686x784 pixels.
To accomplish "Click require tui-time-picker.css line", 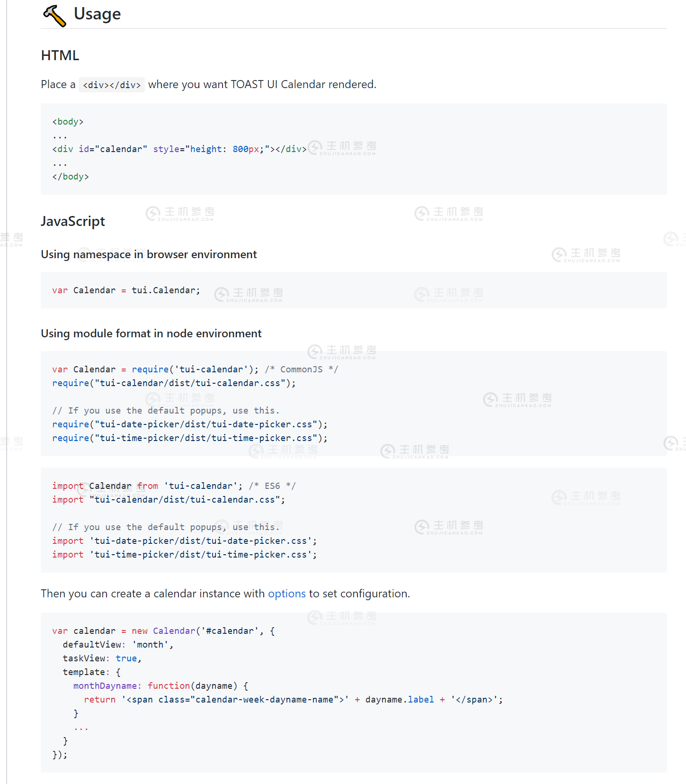I will tap(190, 438).
